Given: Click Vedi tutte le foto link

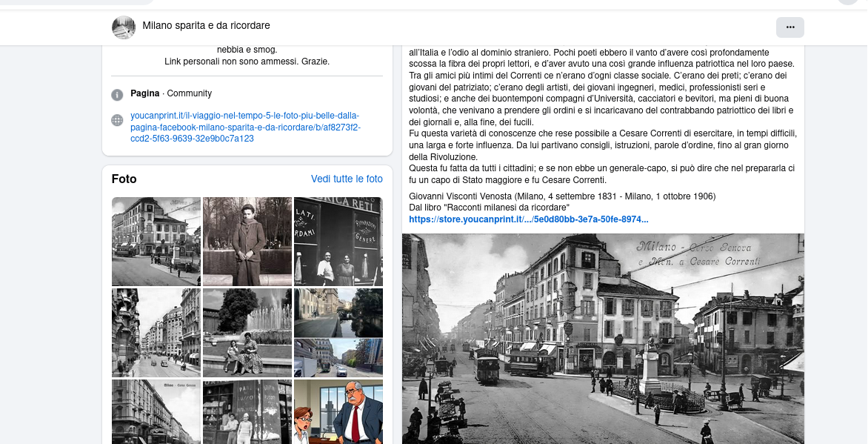Looking at the screenshot, I should (x=347, y=179).
